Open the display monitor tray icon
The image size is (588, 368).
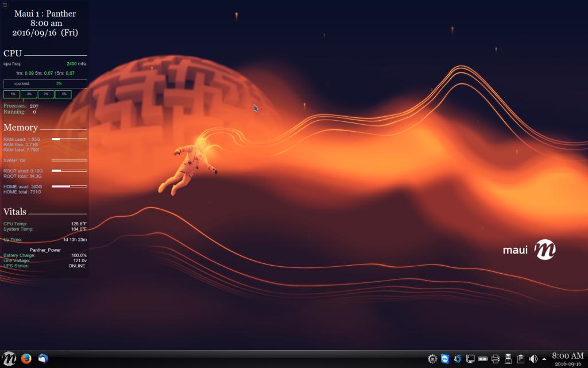(x=470, y=359)
